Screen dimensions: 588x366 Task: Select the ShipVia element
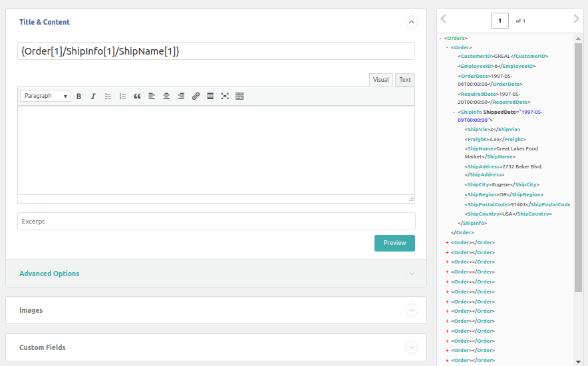point(492,129)
